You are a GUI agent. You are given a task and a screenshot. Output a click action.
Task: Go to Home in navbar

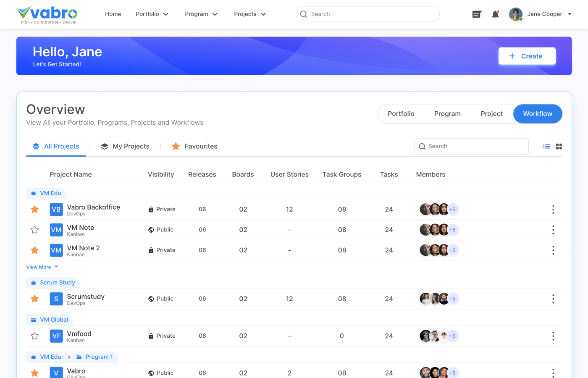pyautogui.click(x=113, y=14)
